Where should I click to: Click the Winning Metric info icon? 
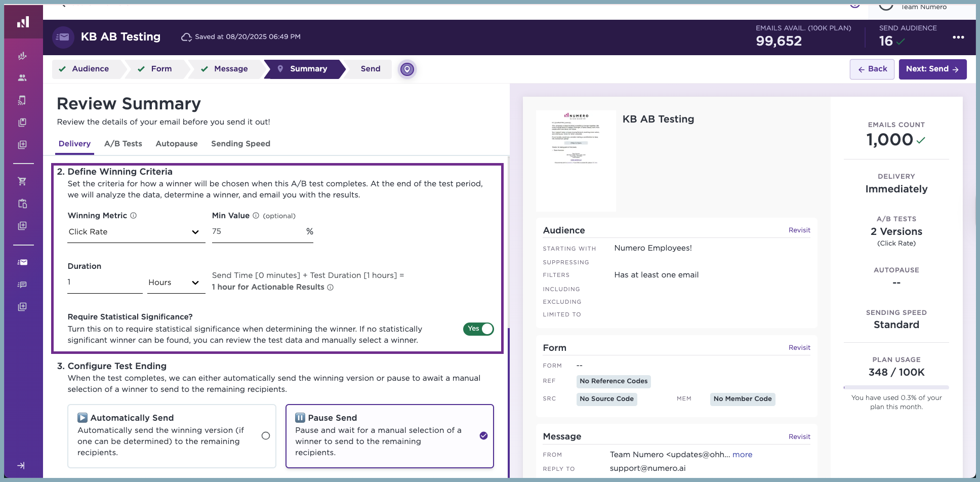coord(134,216)
